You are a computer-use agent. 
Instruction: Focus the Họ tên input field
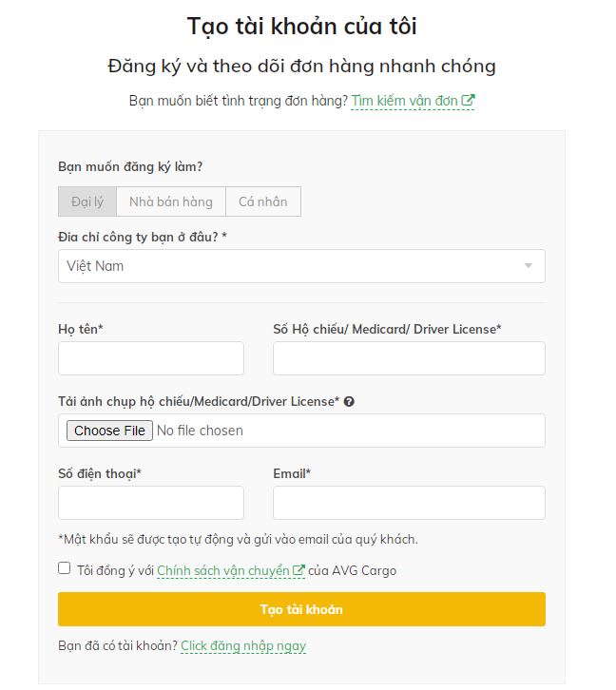point(151,358)
